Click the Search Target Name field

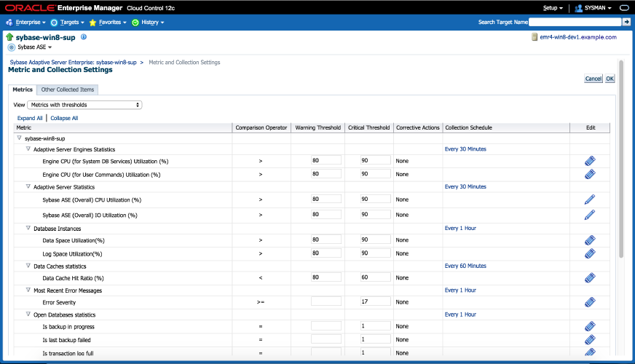(x=575, y=22)
